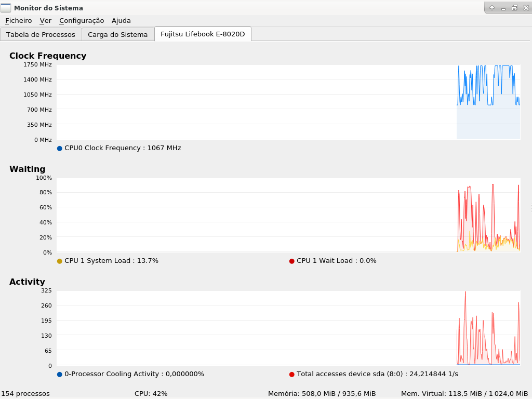Click the red Total accesses sda dot
532x399 pixels.
292,374
